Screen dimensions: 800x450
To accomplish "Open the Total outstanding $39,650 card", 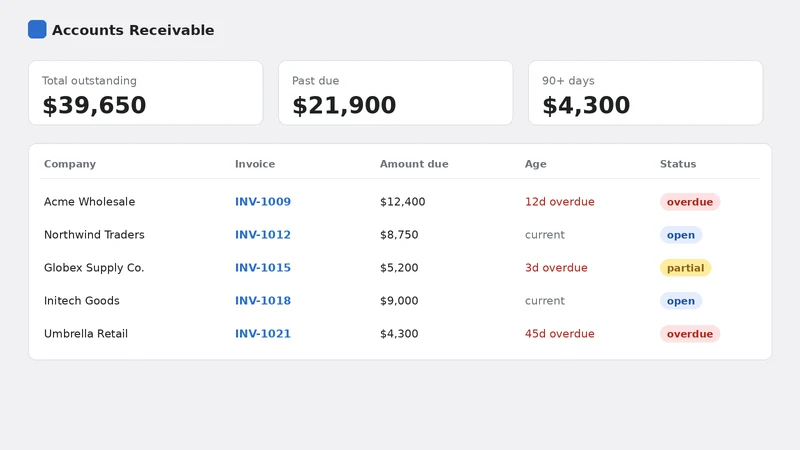I will click(x=146, y=93).
